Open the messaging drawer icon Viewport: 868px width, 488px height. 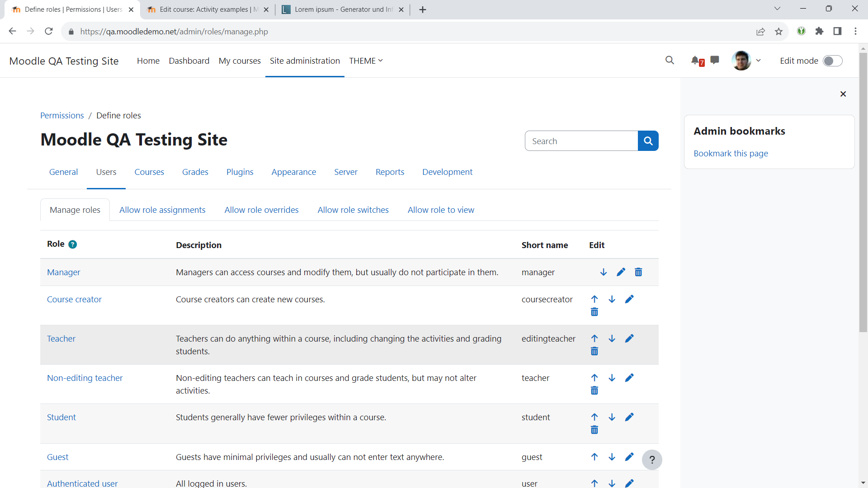715,60
